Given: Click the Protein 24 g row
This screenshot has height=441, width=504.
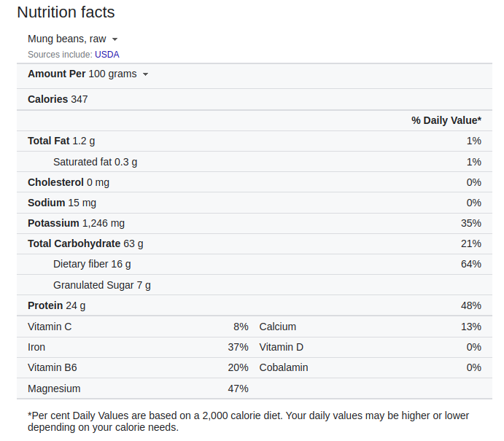Looking at the screenshot, I should (x=255, y=305).
